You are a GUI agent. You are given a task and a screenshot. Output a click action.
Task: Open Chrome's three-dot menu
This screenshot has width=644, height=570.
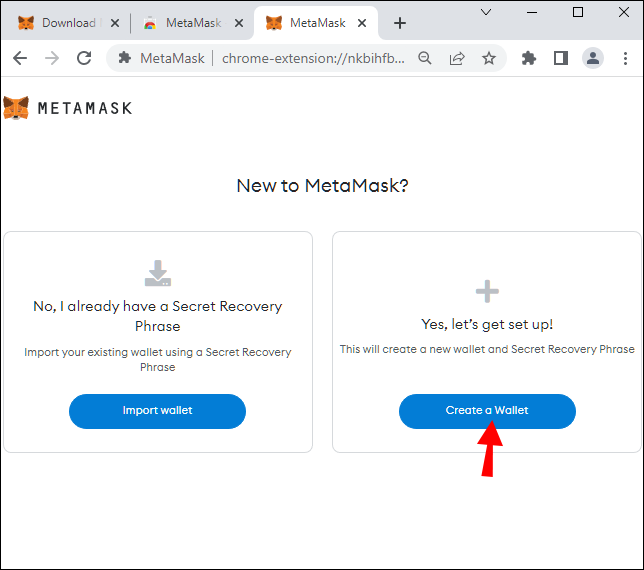click(x=626, y=58)
